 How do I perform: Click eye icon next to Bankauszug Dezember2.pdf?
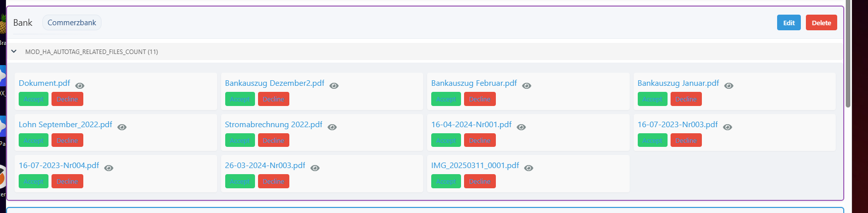coord(334,86)
